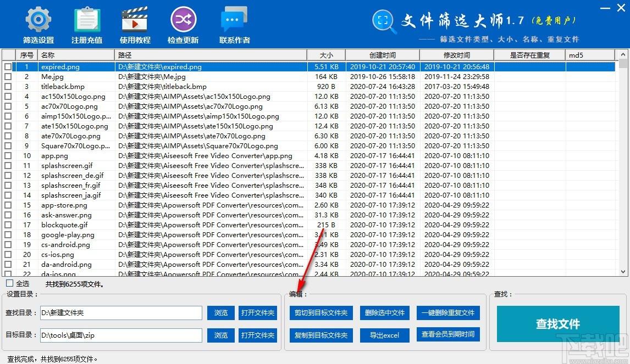Click 浏览 button next to 查找目录
This screenshot has width=630, height=364.
click(221, 313)
